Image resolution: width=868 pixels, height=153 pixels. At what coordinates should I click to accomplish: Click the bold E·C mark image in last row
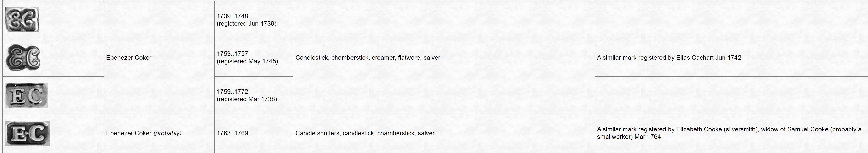tap(27, 133)
